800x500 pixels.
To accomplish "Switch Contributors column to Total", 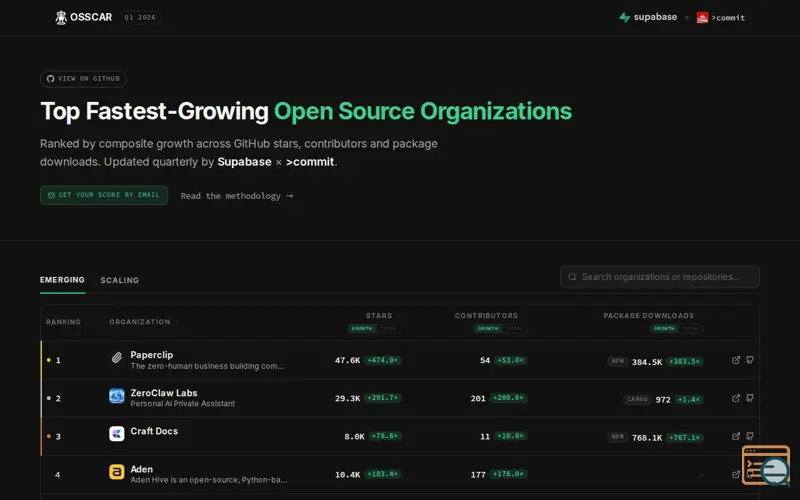I will click(x=514, y=328).
